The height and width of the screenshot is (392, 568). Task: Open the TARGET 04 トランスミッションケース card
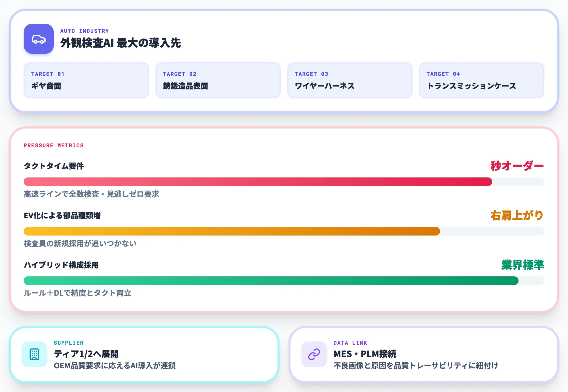(x=482, y=80)
